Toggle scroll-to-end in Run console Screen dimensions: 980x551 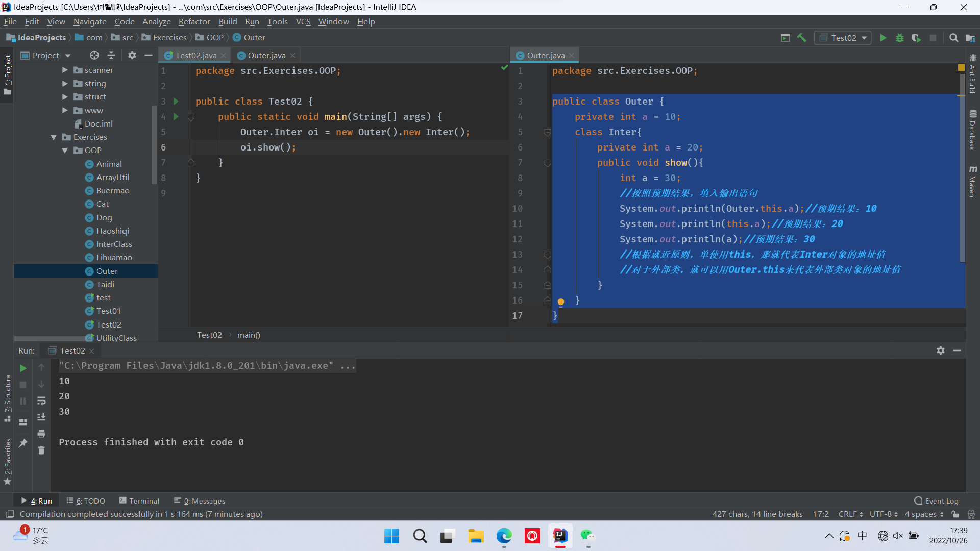pyautogui.click(x=41, y=417)
